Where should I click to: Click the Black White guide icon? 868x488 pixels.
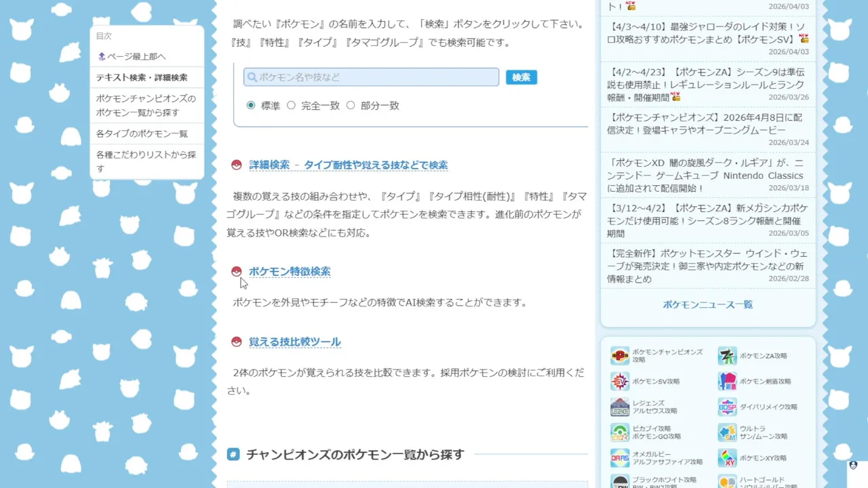[620, 482]
